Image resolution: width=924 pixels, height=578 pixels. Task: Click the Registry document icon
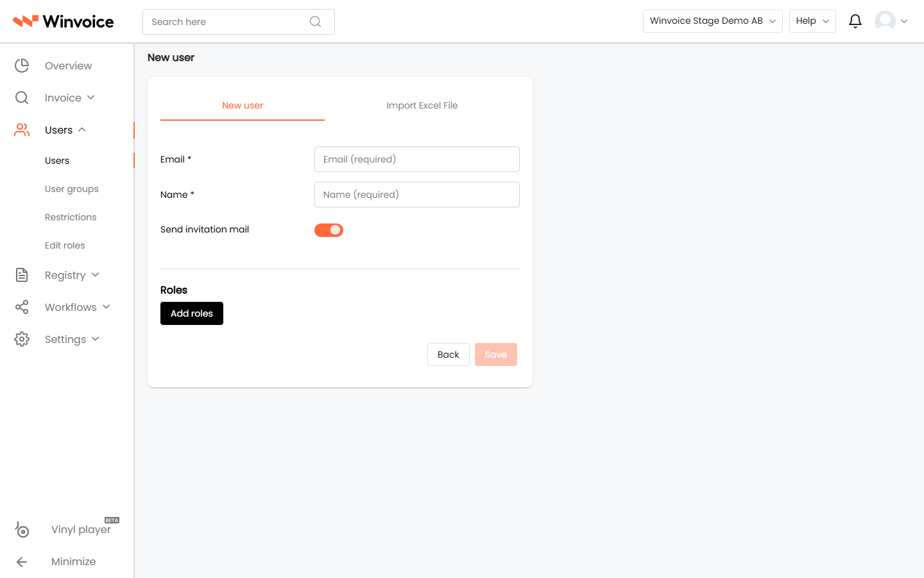pos(22,275)
